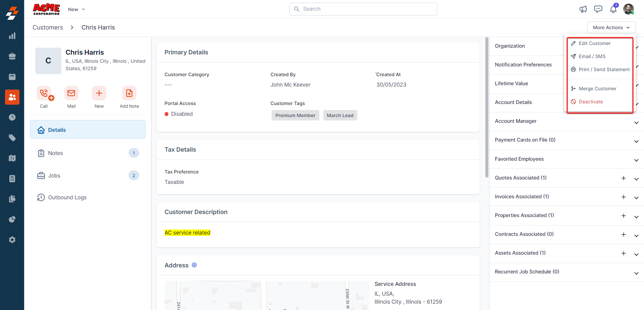This screenshot has width=644, height=310.
Task: Open the notifications bell icon
Action: (x=613, y=9)
